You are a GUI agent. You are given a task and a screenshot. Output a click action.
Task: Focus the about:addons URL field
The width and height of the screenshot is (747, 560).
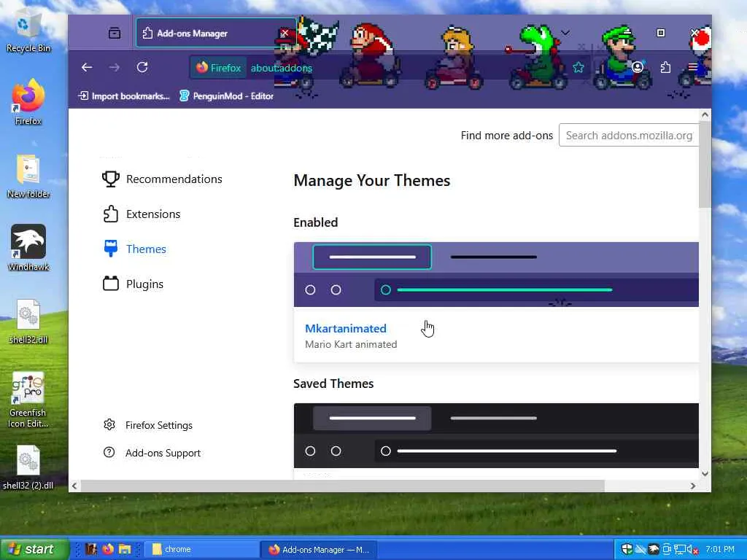282,68
